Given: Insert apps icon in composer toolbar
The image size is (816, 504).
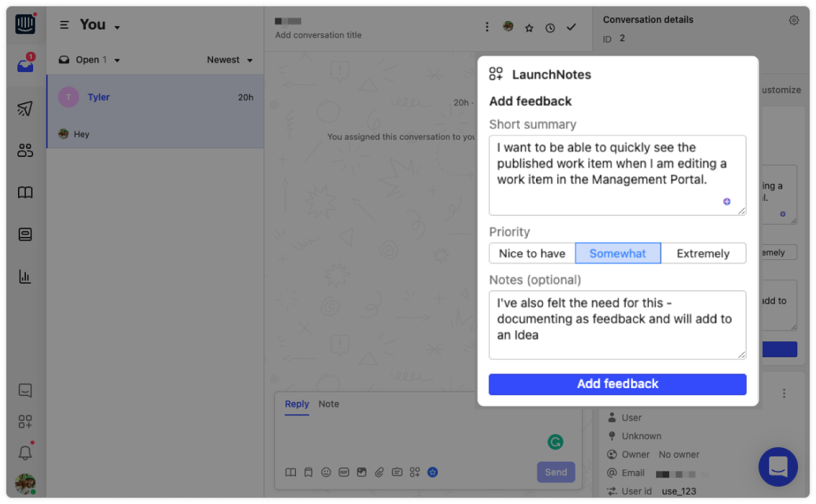Looking at the screenshot, I should point(415,472).
